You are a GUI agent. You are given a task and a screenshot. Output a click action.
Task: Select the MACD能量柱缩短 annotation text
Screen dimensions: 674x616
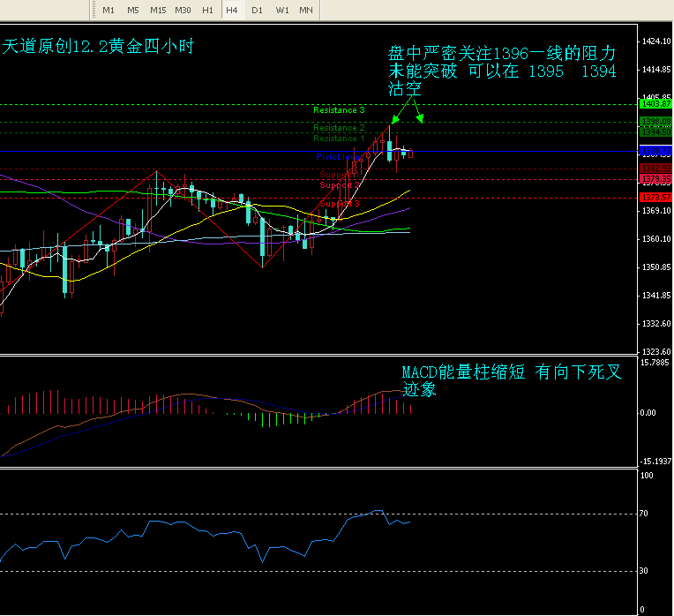[x=513, y=381]
